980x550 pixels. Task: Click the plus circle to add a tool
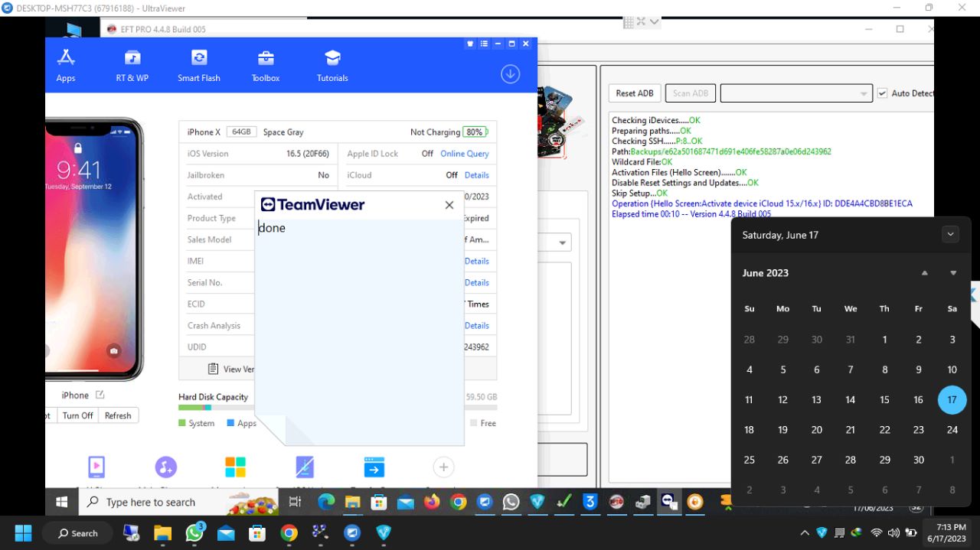click(x=443, y=467)
